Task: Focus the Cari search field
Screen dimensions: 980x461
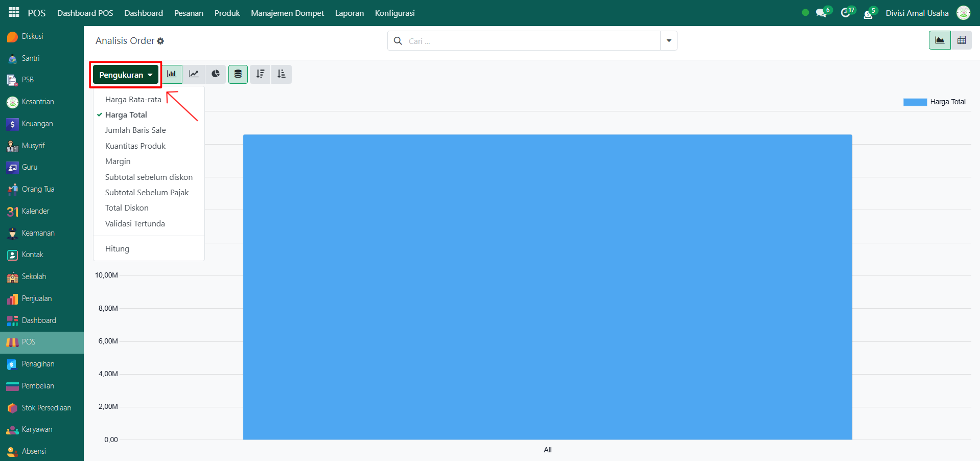Action: [531, 41]
